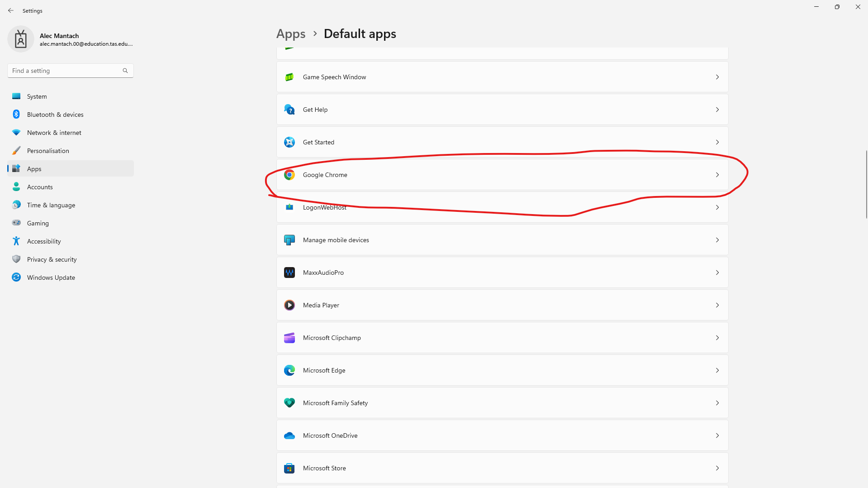Click the Personalisation paintbrush icon

click(16, 151)
